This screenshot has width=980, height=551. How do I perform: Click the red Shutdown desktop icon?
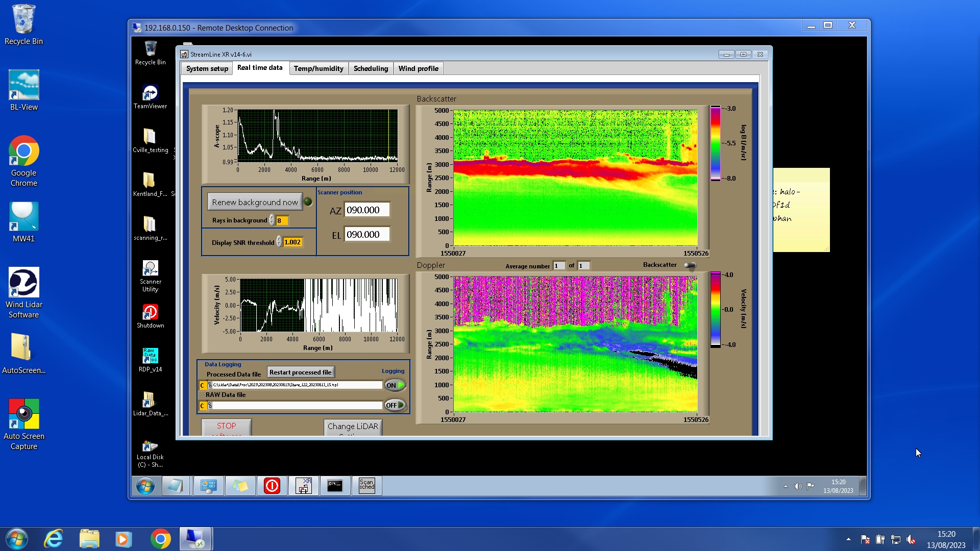pyautogui.click(x=150, y=312)
